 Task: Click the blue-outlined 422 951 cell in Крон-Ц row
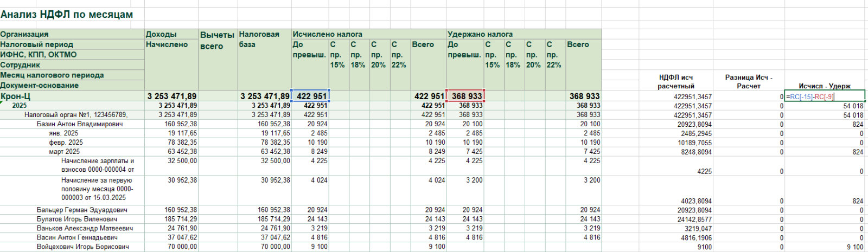click(310, 96)
